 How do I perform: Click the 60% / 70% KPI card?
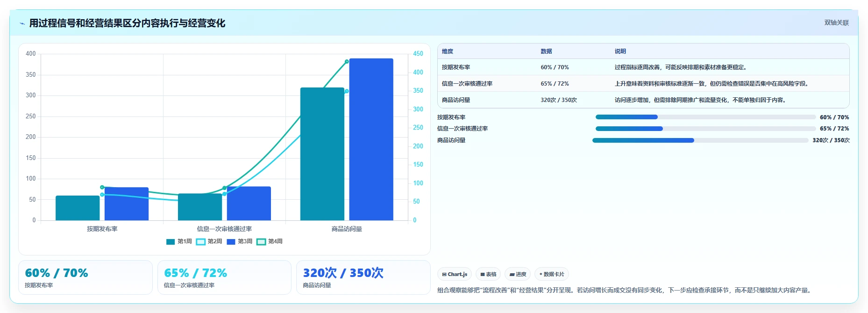coord(85,277)
